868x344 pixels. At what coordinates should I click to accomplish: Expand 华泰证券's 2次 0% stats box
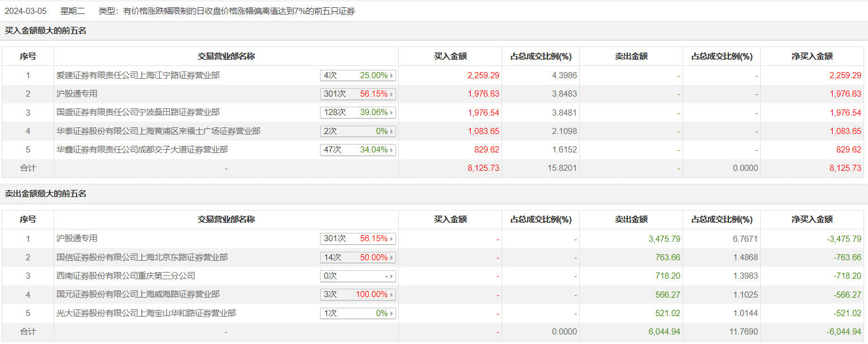coord(392,132)
